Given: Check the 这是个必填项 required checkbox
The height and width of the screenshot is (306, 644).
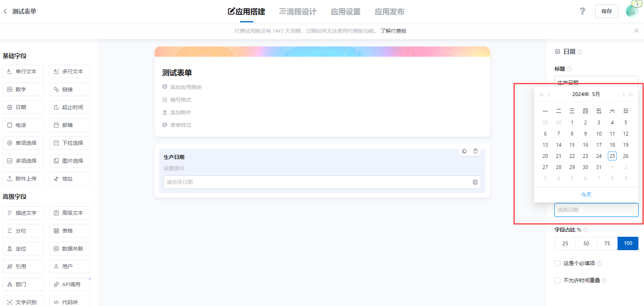Looking at the screenshot, I should 558,263.
